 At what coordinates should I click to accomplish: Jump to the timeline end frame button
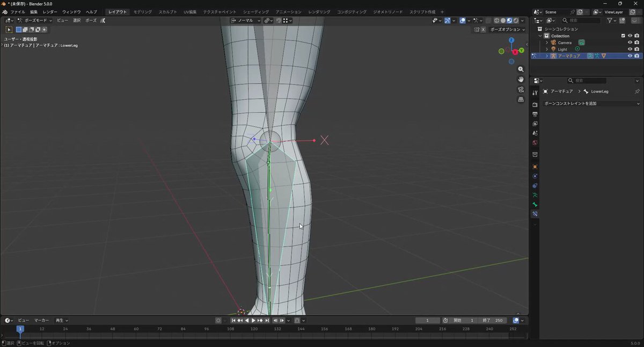267,321
